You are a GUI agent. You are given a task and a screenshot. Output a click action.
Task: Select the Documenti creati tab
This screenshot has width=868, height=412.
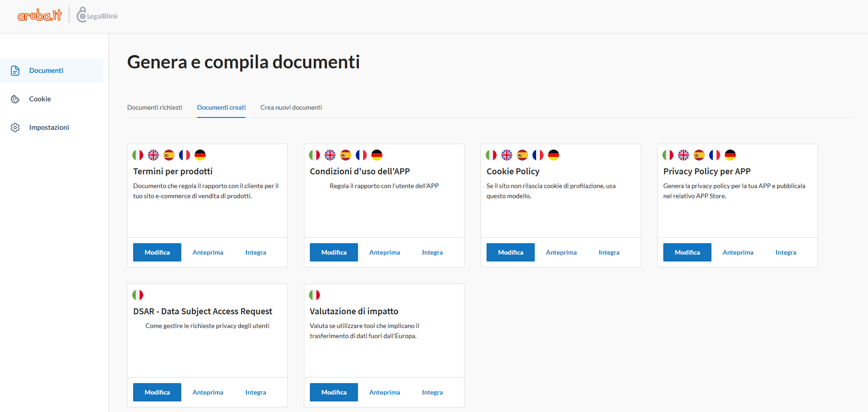(221, 107)
